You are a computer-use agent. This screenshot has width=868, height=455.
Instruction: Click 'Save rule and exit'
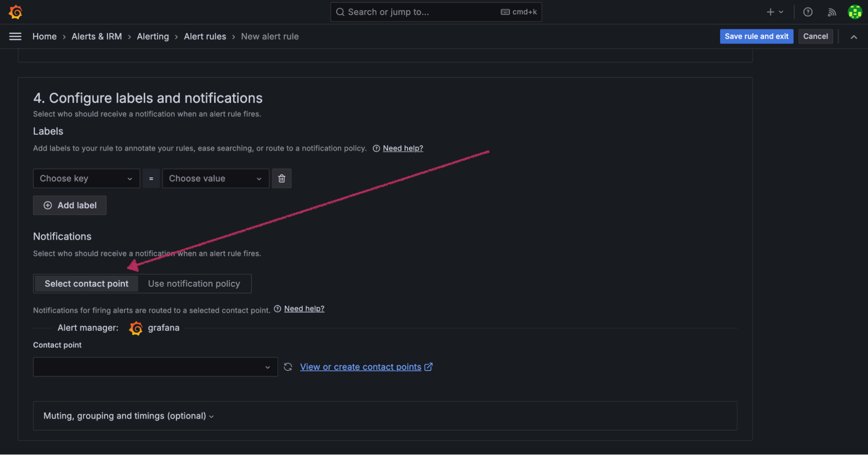[x=756, y=36]
